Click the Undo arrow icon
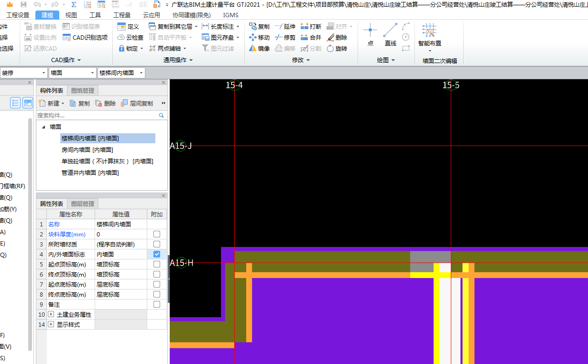Viewport: 588px width, 364px height. [x=37, y=4]
